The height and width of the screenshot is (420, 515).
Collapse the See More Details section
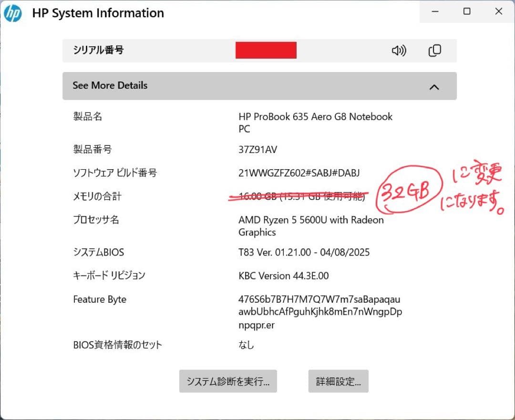coord(259,86)
